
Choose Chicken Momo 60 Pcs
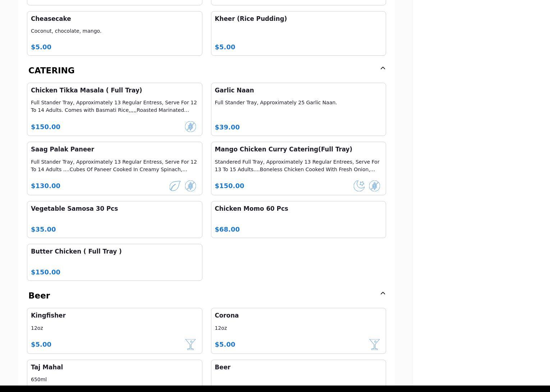pos(298,219)
